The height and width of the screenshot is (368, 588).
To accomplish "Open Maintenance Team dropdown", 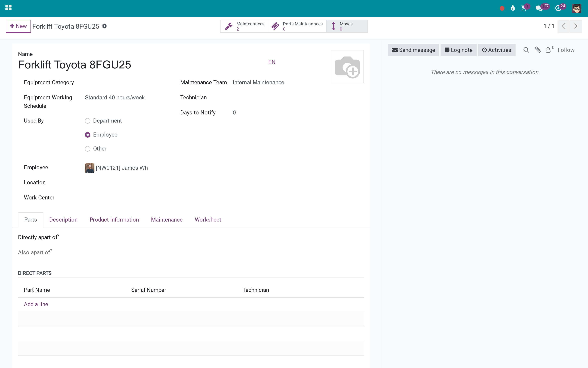I will tap(278, 83).
